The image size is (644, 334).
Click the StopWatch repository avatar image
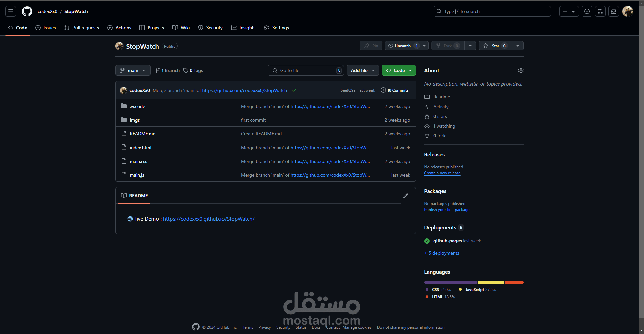pos(119,46)
